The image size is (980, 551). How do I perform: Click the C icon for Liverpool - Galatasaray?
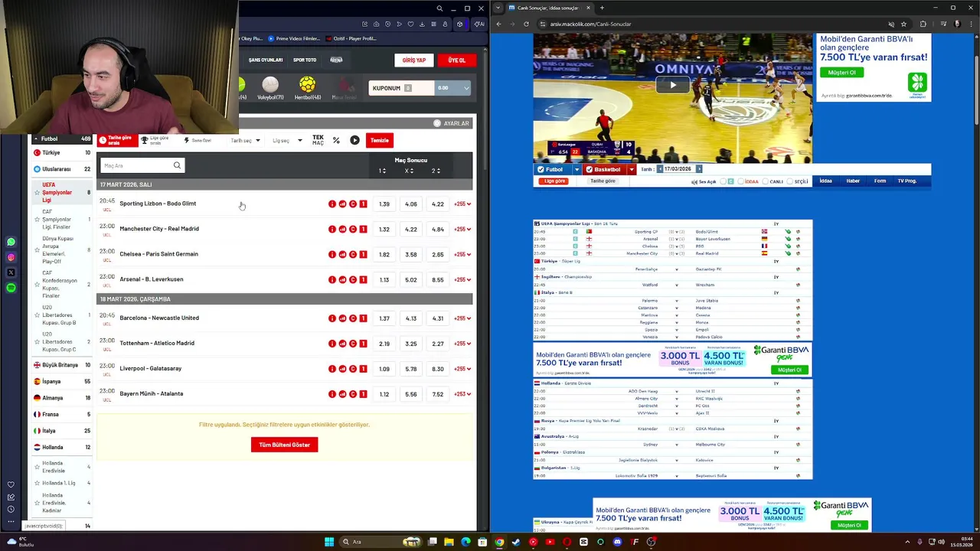coord(353,369)
